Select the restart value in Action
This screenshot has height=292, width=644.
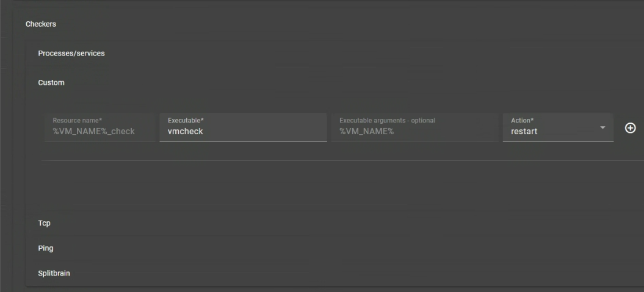click(524, 131)
